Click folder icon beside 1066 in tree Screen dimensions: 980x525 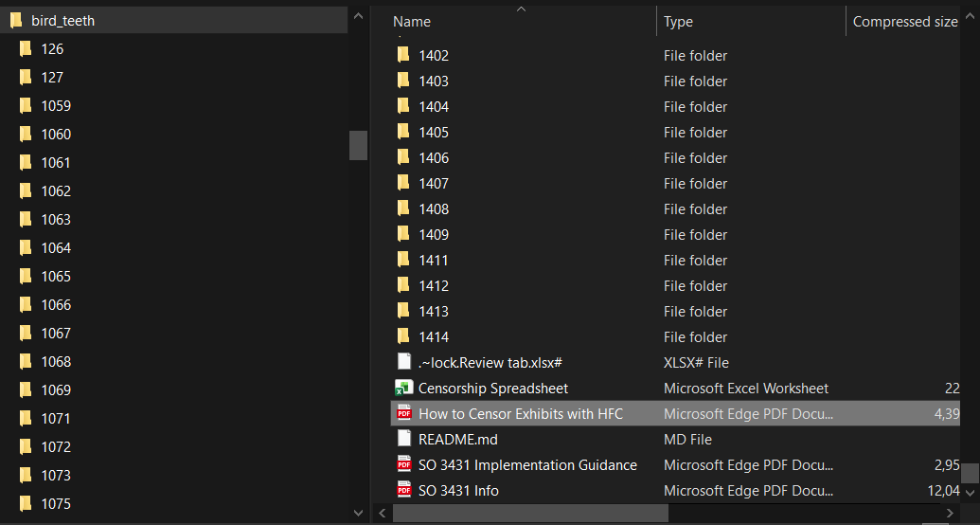[x=26, y=305]
